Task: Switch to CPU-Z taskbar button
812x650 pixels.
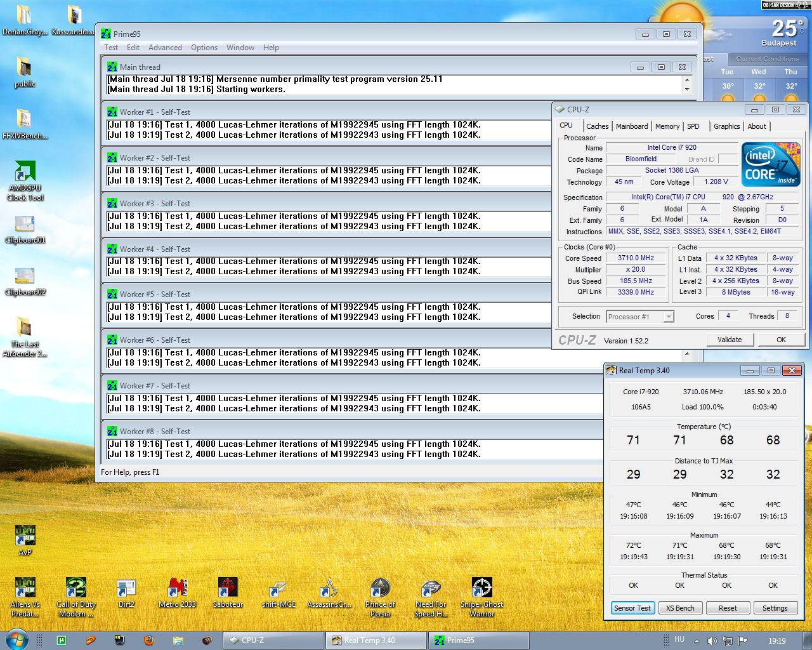Action: [x=273, y=640]
